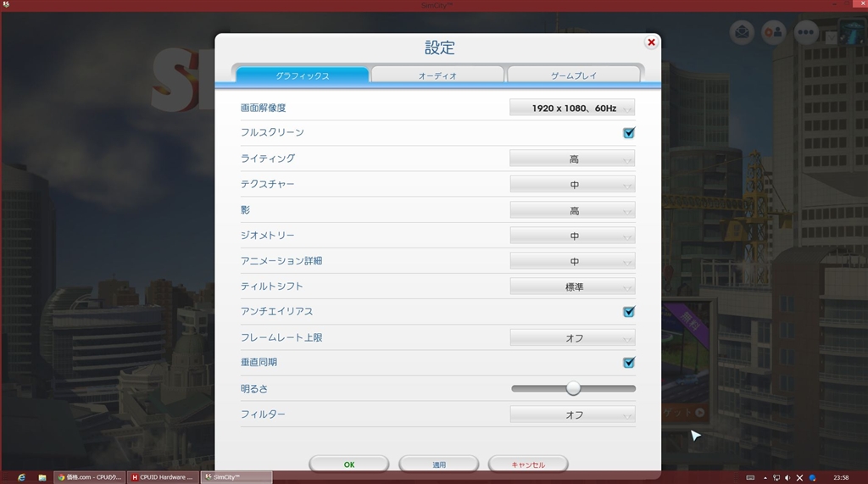Click the UFO player avatar thumbnail
Image resolution: width=868 pixels, height=484 pixels.
[852, 31]
